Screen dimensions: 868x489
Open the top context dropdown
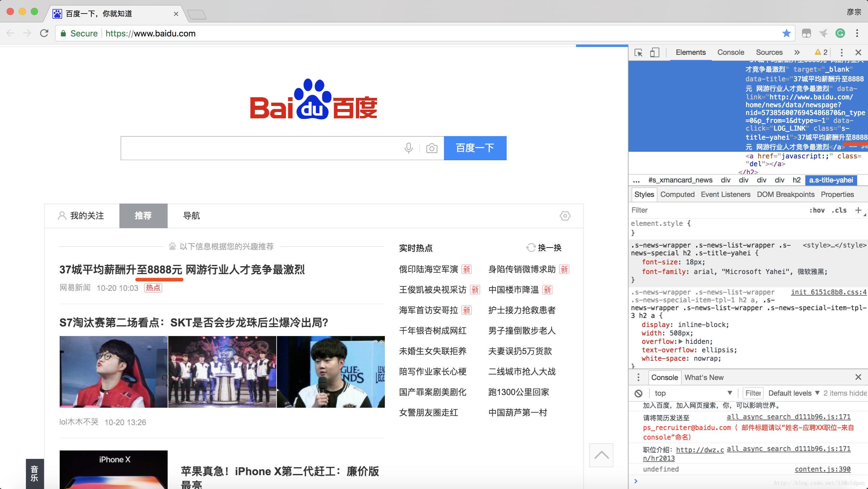[x=693, y=393]
